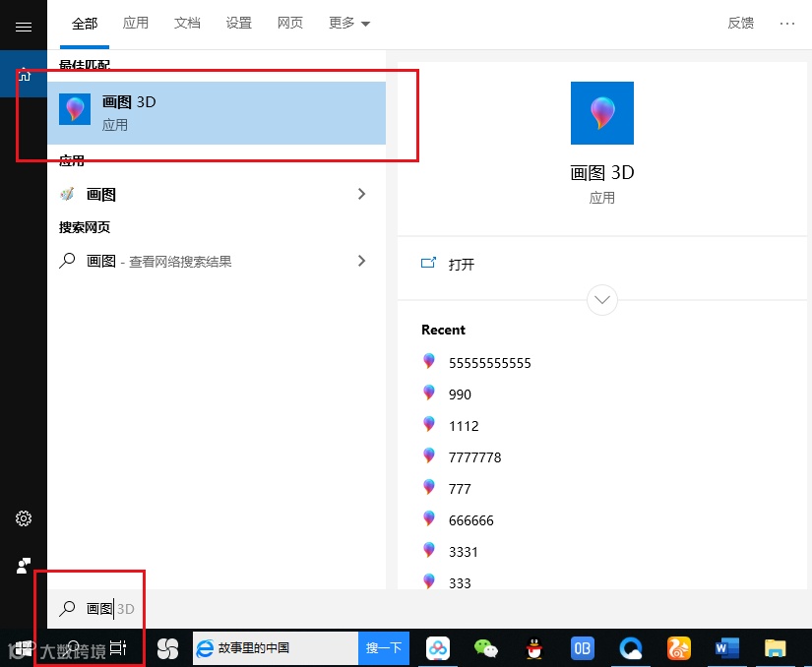Open recent file 333
Screen dimensions: 812x667
tap(460, 583)
